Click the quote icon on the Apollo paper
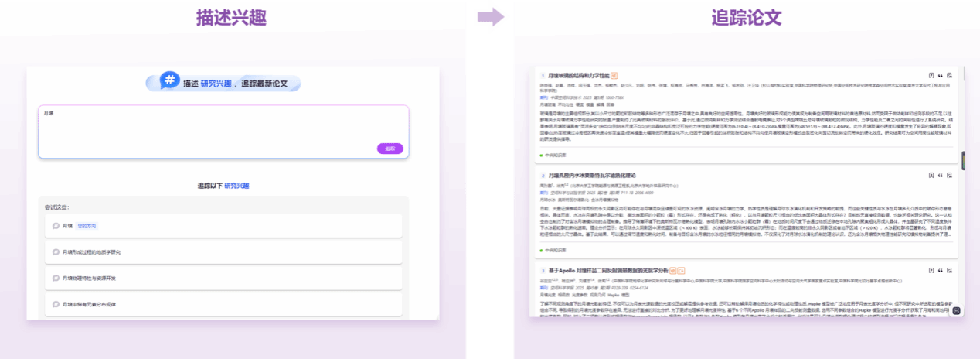Screen dimensions: 980x359 coord(941,270)
